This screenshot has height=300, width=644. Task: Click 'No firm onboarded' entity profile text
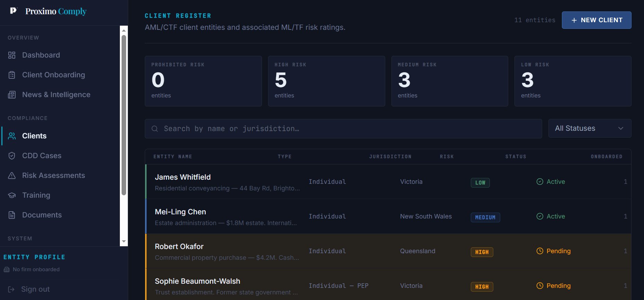click(x=36, y=269)
